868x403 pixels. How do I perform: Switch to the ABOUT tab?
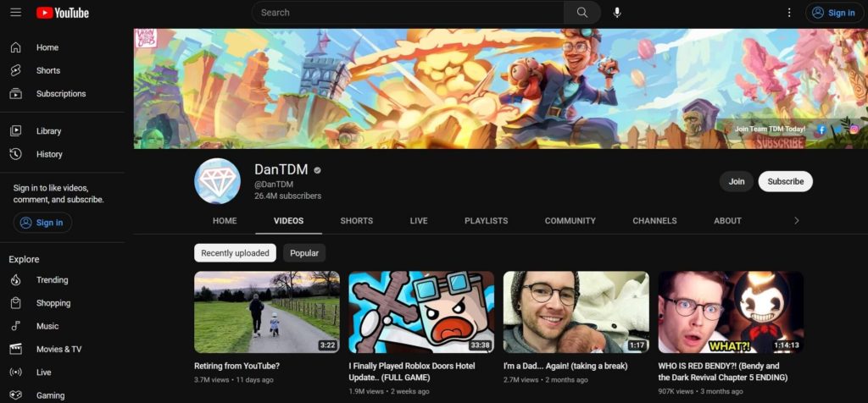coord(727,221)
